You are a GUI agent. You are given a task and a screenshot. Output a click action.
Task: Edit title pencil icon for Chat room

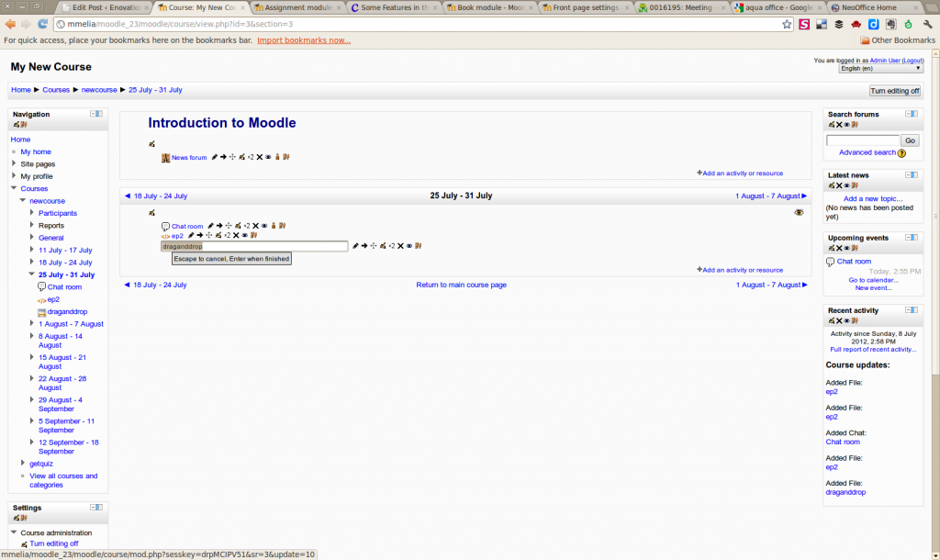point(210,226)
